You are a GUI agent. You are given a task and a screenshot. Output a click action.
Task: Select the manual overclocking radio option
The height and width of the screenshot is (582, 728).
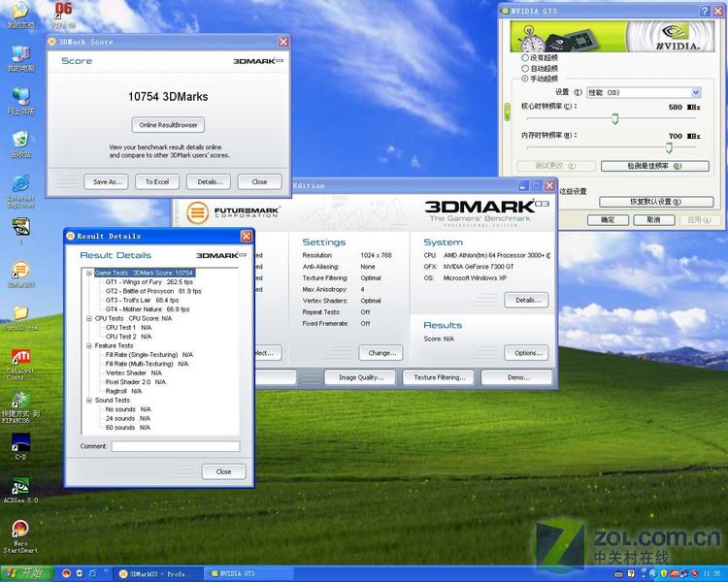(525, 79)
